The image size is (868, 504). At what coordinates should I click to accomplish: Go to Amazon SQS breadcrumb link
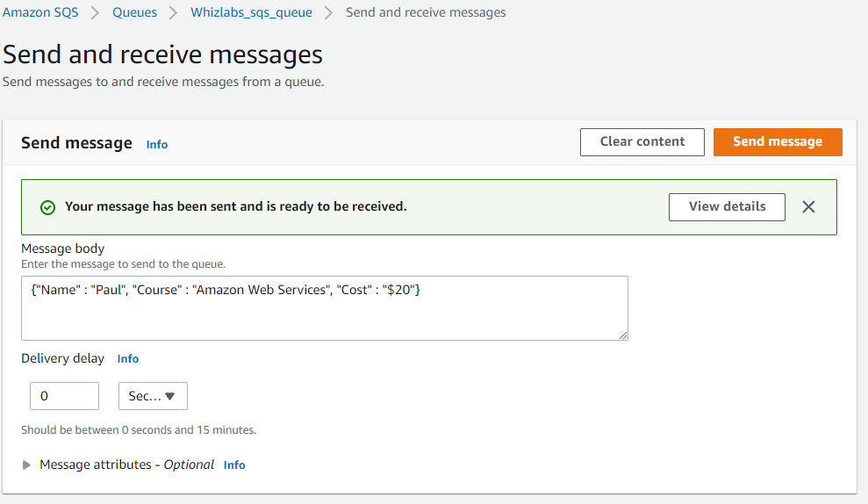pyautogui.click(x=40, y=12)
